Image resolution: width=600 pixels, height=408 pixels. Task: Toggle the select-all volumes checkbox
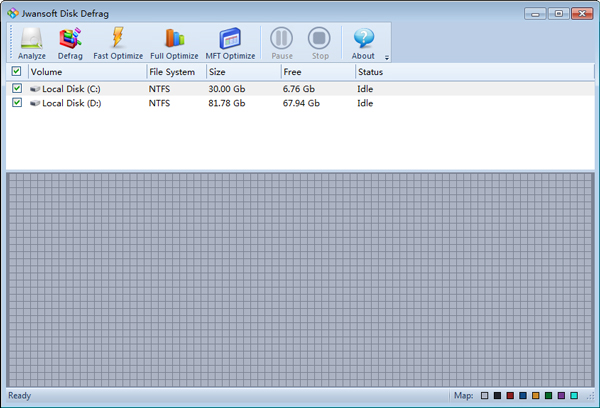16,71
